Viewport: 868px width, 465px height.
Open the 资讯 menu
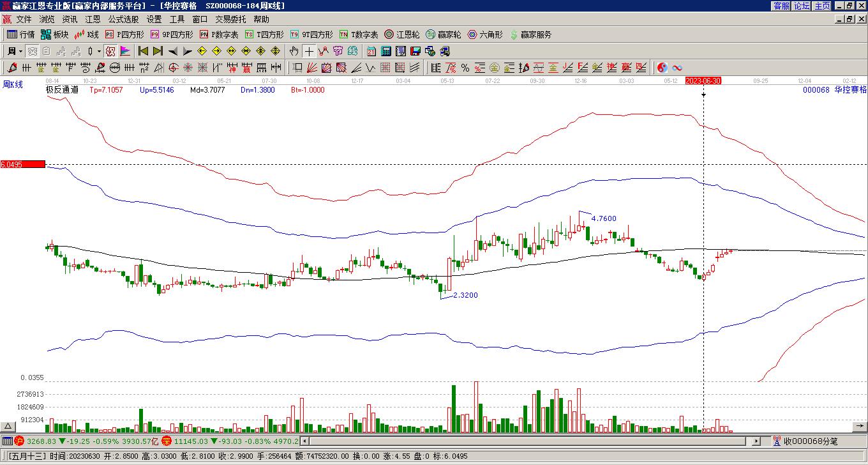pos(70,19)
